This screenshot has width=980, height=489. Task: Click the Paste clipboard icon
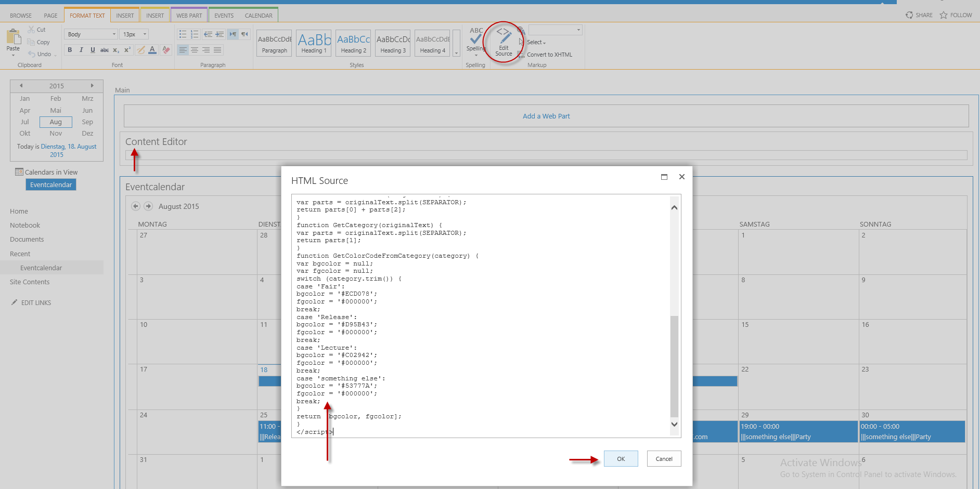(13, 36)
